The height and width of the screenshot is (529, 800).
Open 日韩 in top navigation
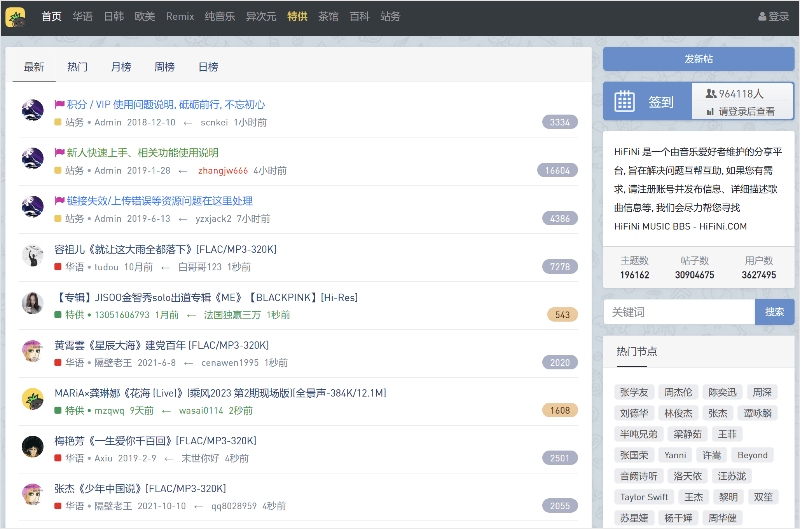point(114,17)
